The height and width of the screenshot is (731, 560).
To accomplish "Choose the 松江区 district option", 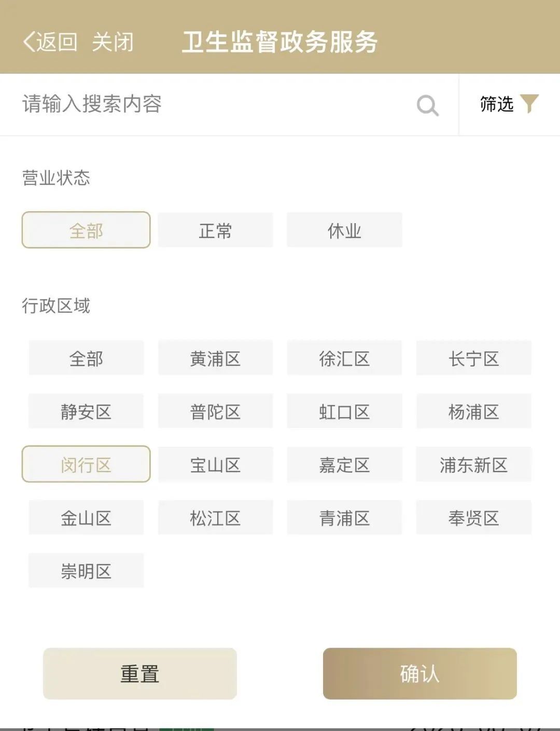I will [215, 518].
